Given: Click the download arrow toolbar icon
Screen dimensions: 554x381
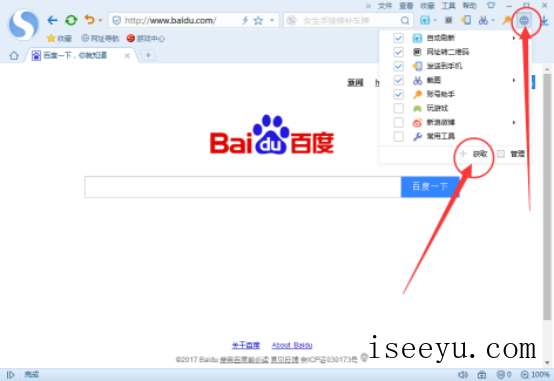Looking at the screenshot, I should [544, 20].
